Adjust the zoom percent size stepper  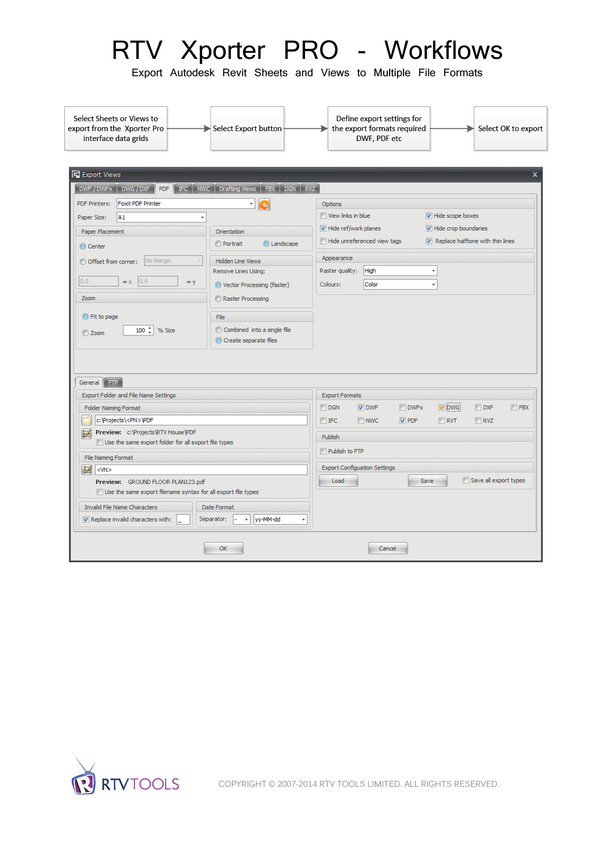click(150, 331)
